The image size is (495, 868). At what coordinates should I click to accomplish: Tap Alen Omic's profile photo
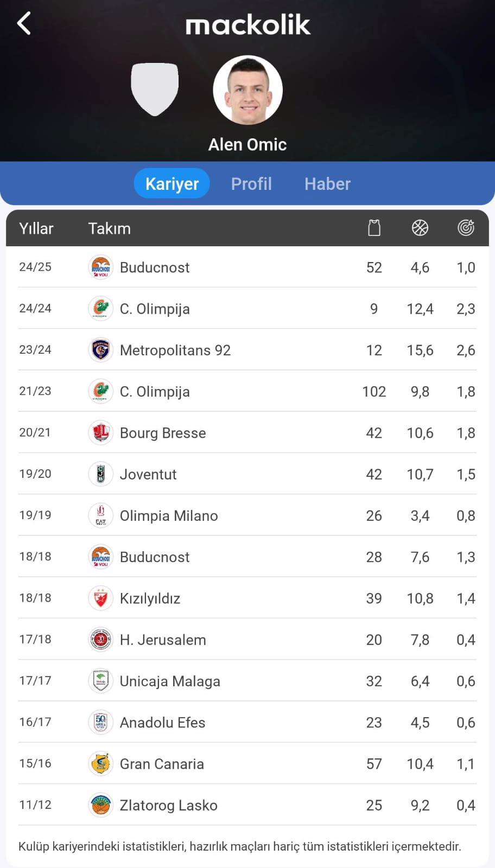point(248,90)
